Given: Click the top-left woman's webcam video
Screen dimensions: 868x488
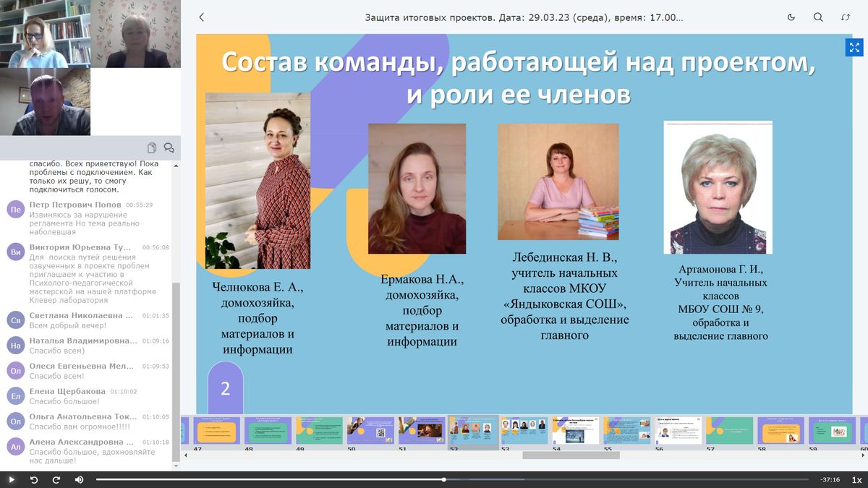Looking at the screenshot, I should (45, 33).
